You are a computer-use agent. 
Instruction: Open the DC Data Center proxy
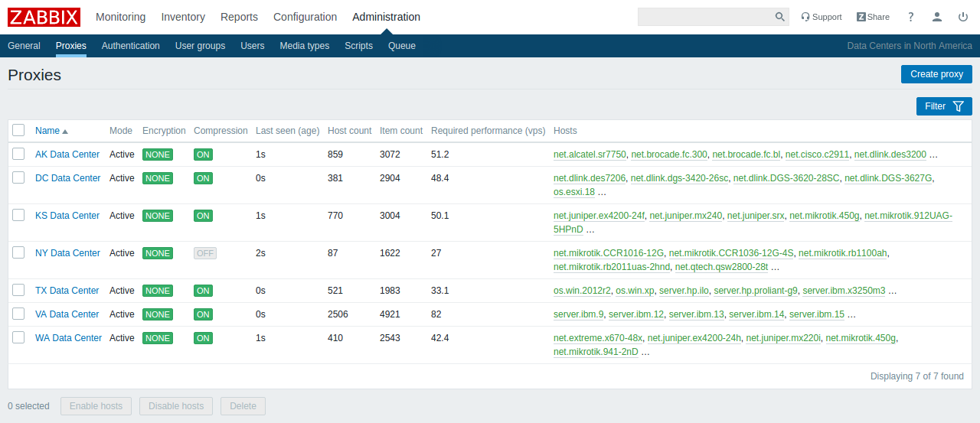point(68,178)
